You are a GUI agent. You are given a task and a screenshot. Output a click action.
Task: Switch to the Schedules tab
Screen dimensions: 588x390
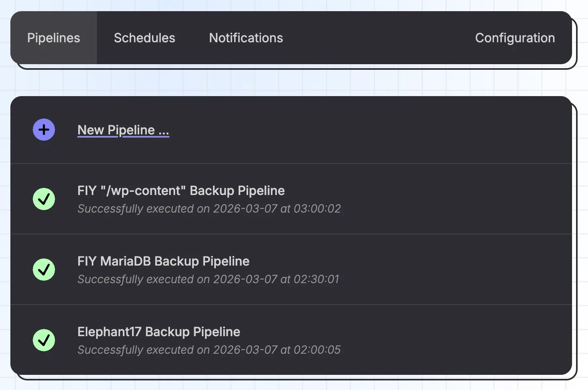pos(144,37)
